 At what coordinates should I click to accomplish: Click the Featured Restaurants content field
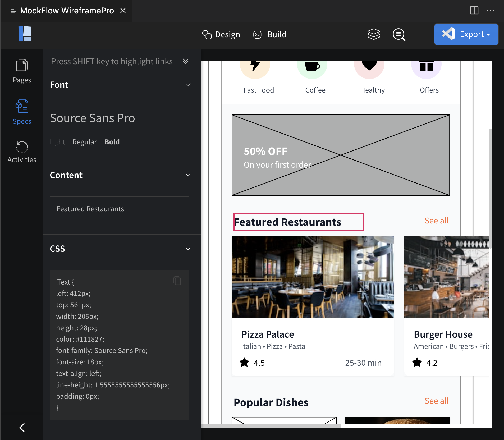pos(120,209)
